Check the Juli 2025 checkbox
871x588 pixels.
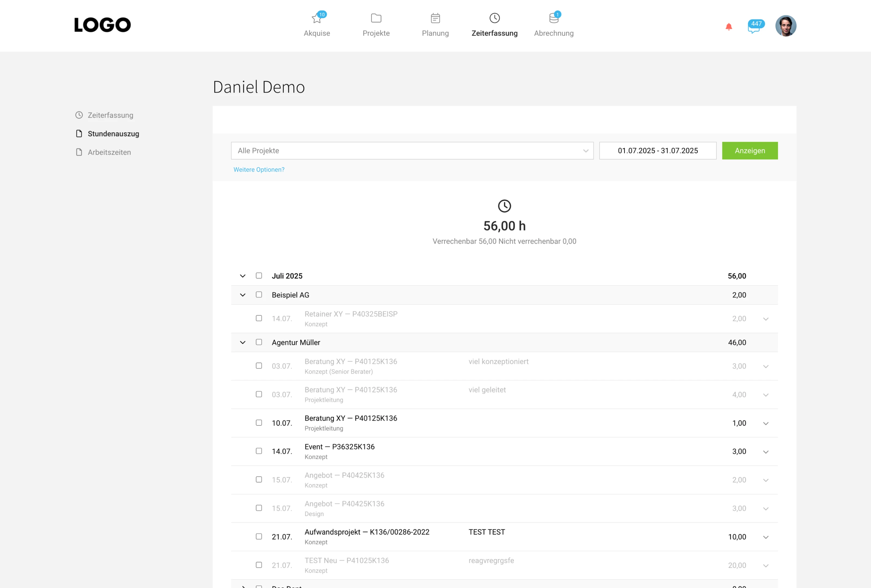pyautogui.click(x=259, y=276)
